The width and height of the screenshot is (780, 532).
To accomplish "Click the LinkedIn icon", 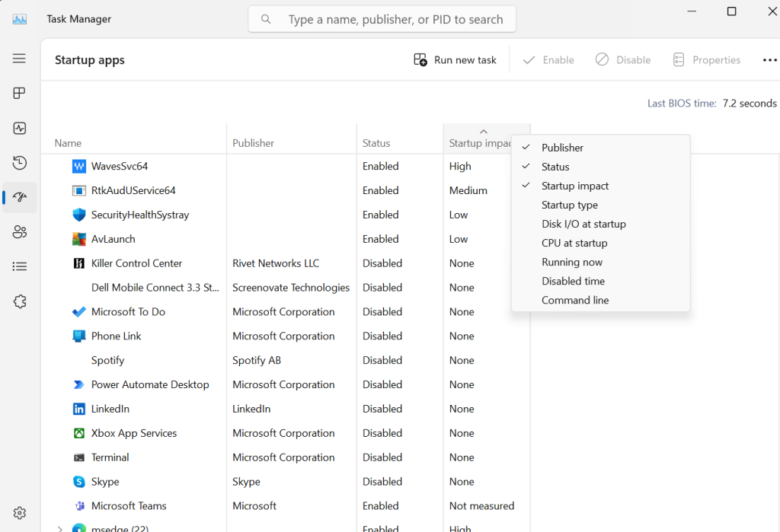I will (79, 409).
